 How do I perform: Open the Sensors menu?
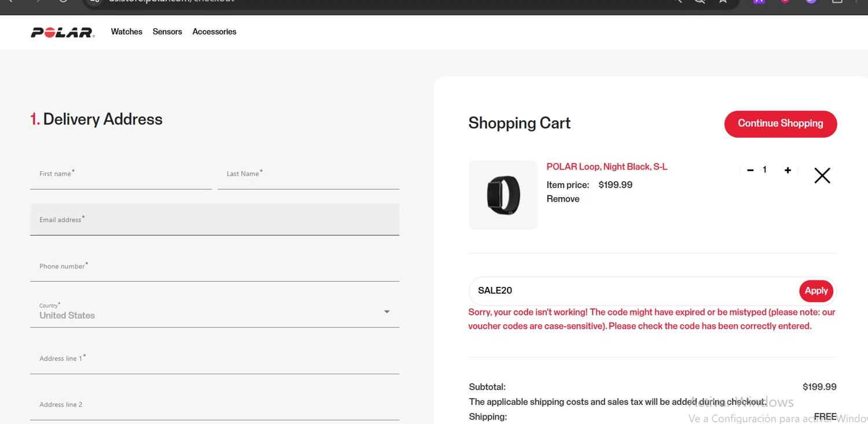click(167, 32)
